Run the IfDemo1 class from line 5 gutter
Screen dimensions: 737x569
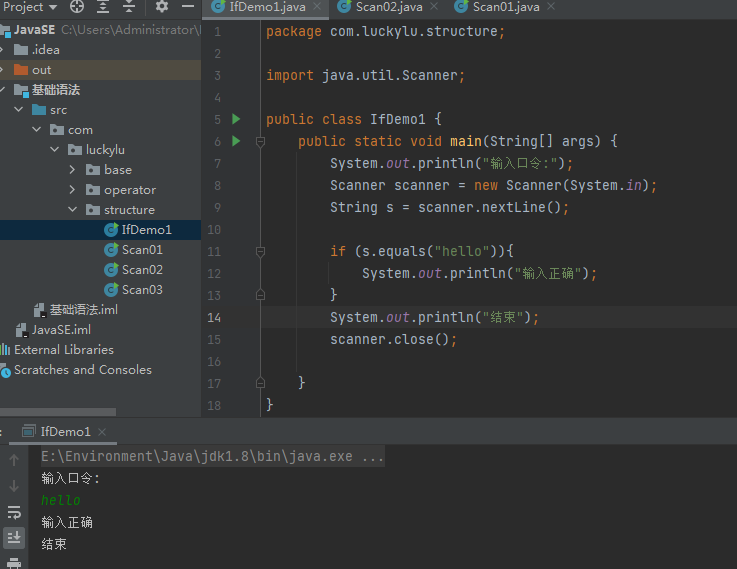236,119
